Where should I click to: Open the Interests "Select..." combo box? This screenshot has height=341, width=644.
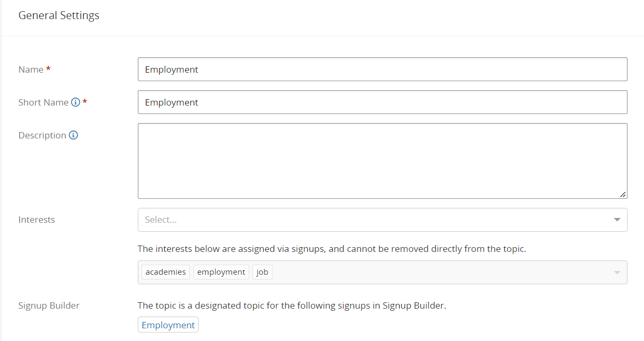(x=371, y=220)
